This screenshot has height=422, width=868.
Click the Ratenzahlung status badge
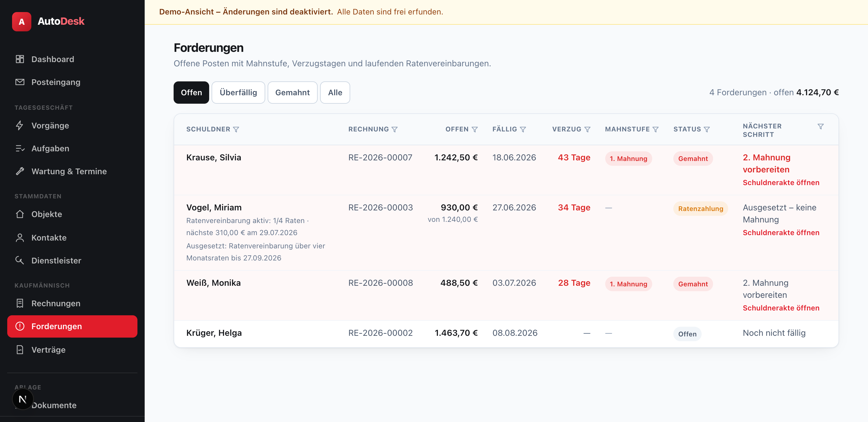[700, 209]
